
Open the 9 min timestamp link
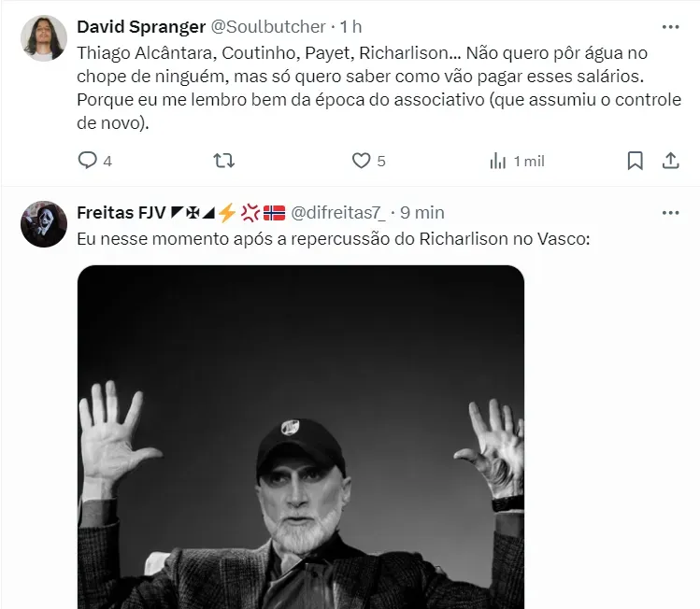pyautogui.click(x=421, y=213)
